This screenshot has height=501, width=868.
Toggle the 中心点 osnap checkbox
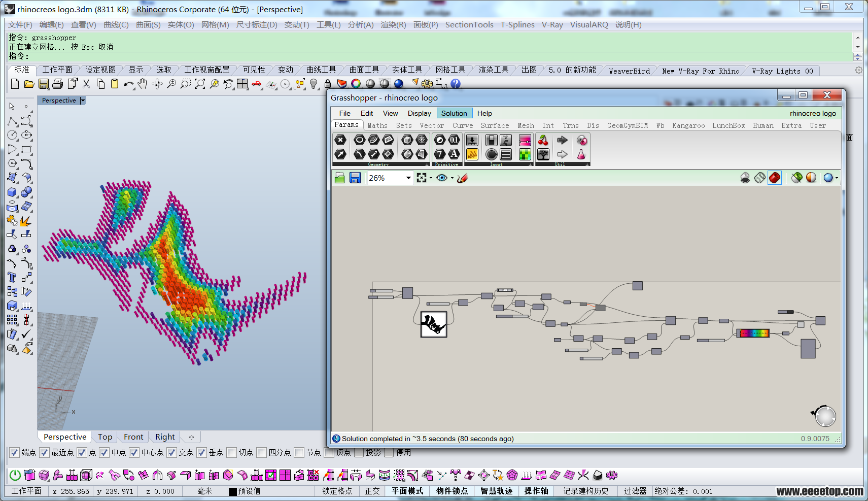pos(134,452)
